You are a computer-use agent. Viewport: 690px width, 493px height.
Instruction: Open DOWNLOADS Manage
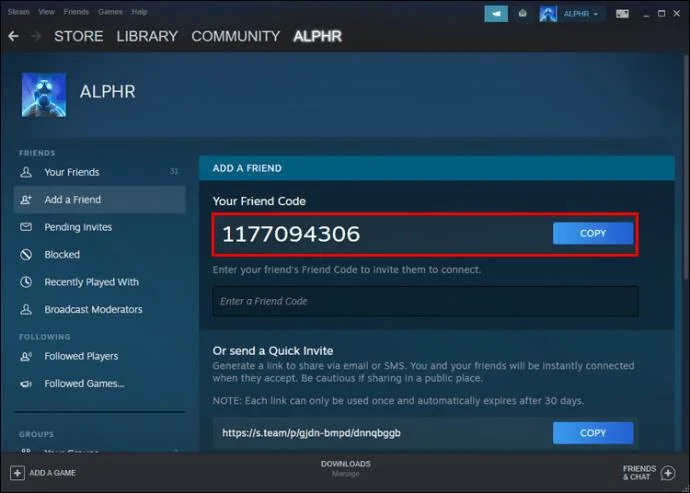coord(345,468)
